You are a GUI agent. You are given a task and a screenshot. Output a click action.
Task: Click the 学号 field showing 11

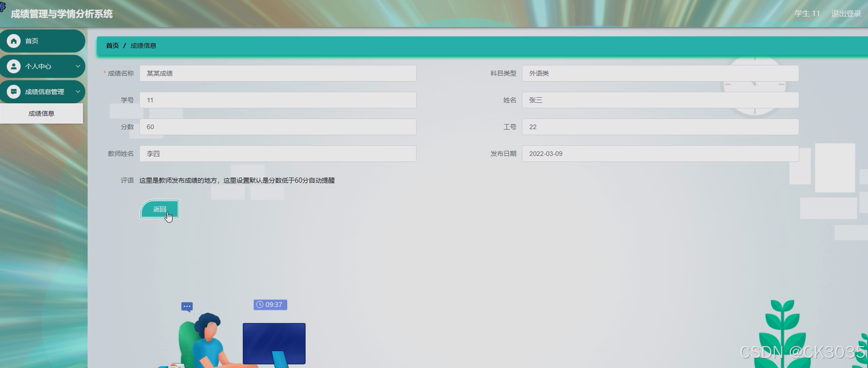278,100
